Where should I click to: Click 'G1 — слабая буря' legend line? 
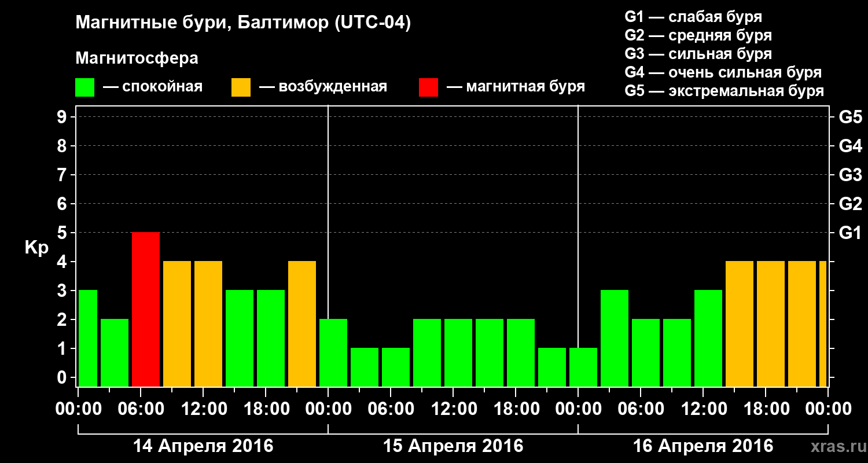click(693, 17)
